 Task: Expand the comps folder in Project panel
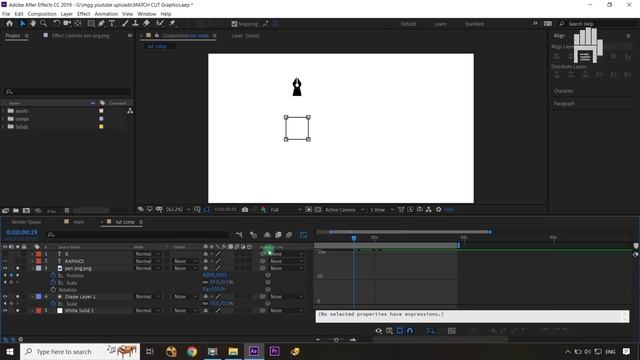[x=4, y=119]
